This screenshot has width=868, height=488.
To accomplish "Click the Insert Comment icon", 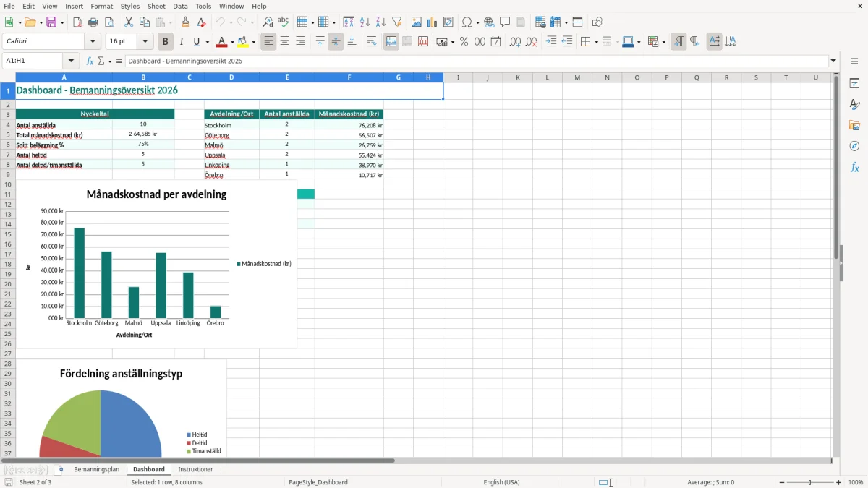I will [x=505, y=22].
